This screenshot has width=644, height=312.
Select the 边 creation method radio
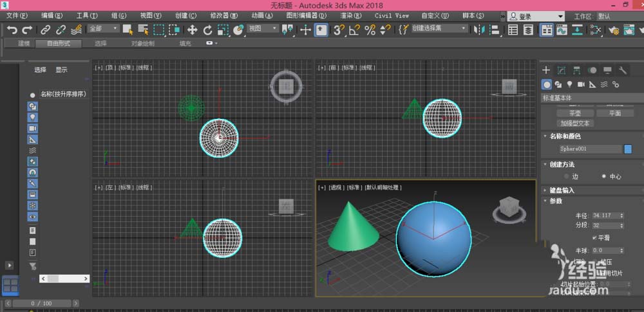click(x=567, y=176)
